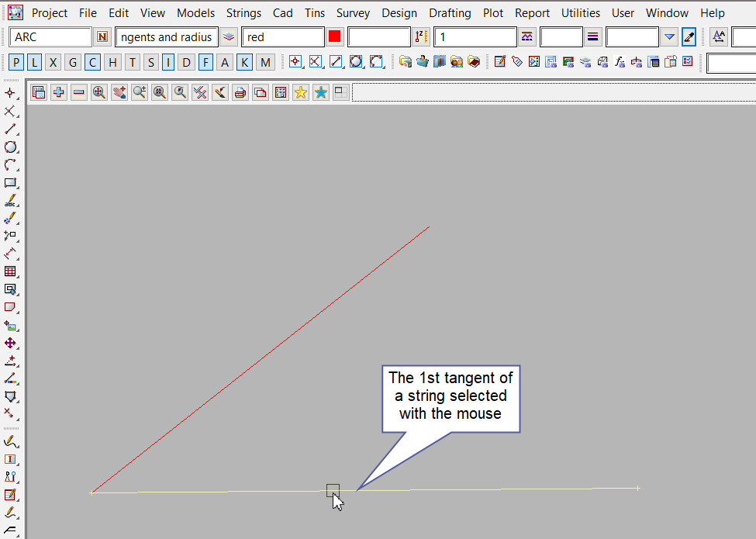The height and width of the screenshot is (539, 756).
Task: Click the minus button in view toolbar
Action: (x=79, y=93)
